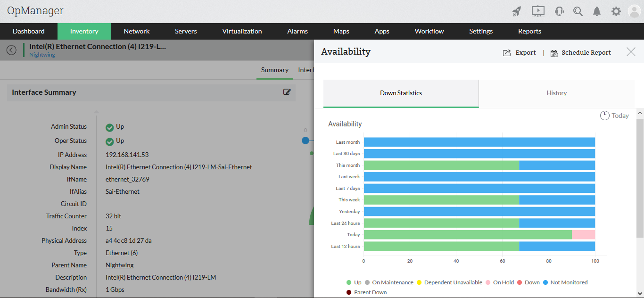
Task: Open the search magnifier icon
Action: click(x=578, y=11)
